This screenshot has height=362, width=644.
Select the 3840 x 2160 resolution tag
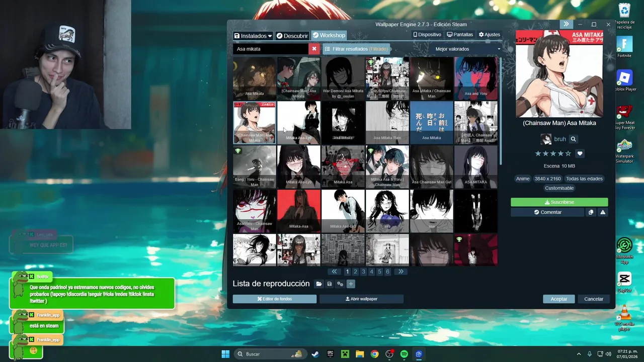pos(547,178)
